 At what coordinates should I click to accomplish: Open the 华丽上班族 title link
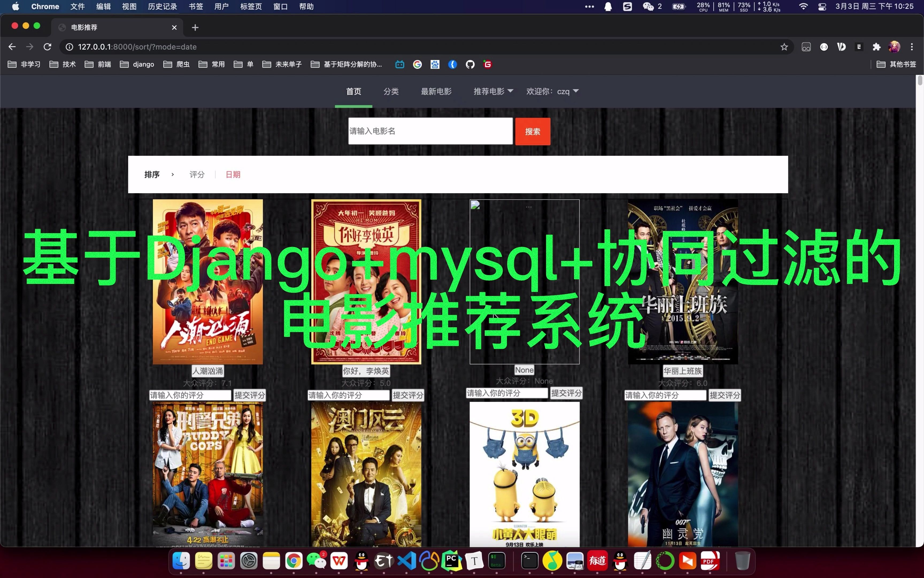683,371
